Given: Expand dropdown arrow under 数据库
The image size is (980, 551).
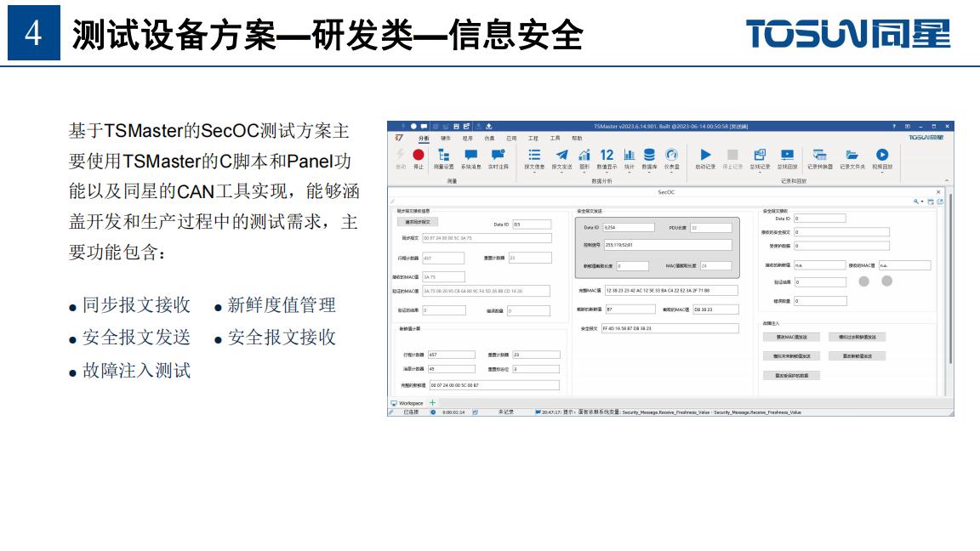Looking at the screenshot, I should point(649,173).
